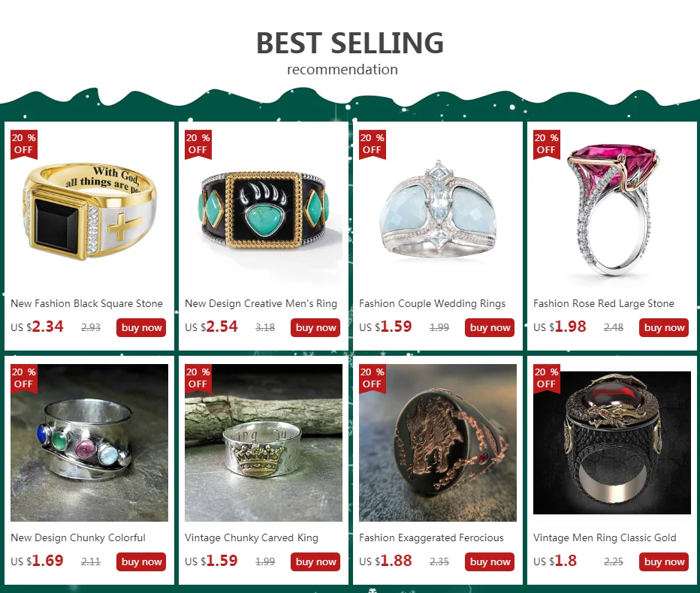This screenshot has width=700, height=593.
Task: Open Vintage Chunky Carved King title link
Action: [x=252, y=537]
